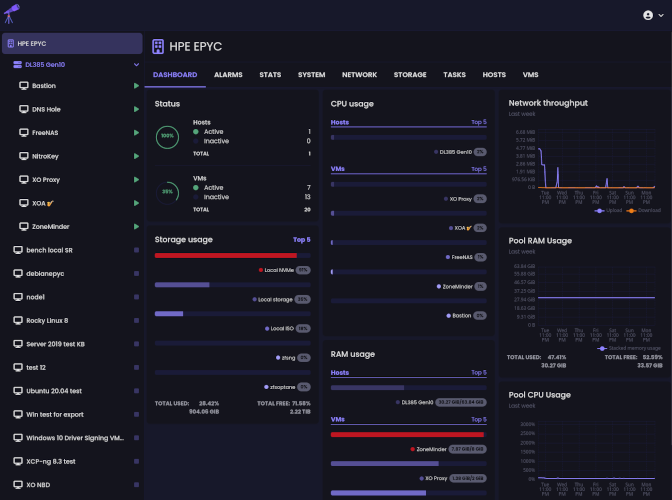Click the monitor icon beside DNS Hole
The height and width of the screenshot is (500, 672).
[23, 109]
